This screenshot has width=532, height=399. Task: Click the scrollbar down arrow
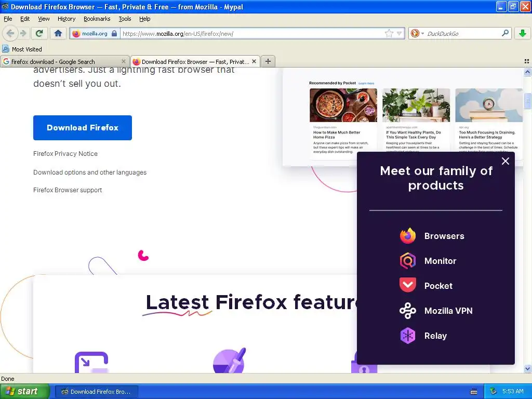click(x=527, y=368)
